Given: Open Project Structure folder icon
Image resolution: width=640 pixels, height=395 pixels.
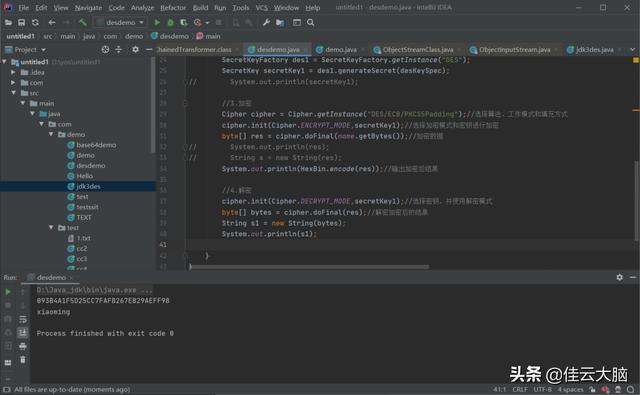Looking at the screenshot, I should 280,22.
